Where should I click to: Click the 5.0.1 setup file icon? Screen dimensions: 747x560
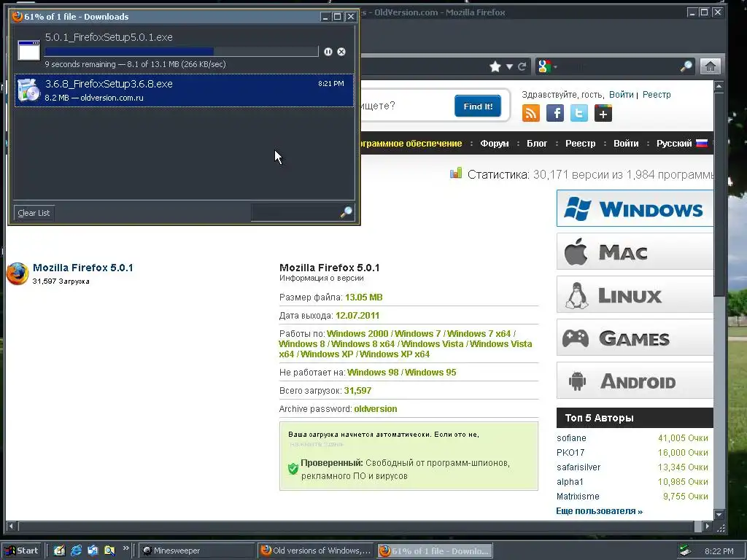[x=28, y=50]
